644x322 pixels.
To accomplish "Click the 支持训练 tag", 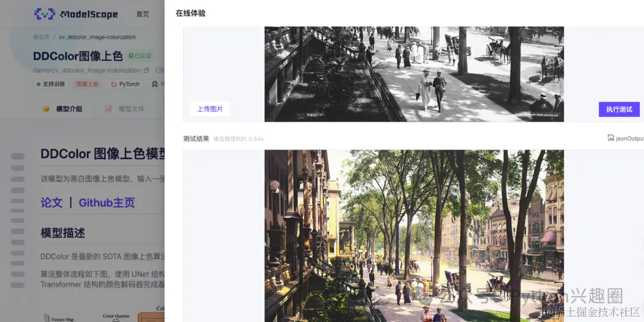I will (51, 84).
